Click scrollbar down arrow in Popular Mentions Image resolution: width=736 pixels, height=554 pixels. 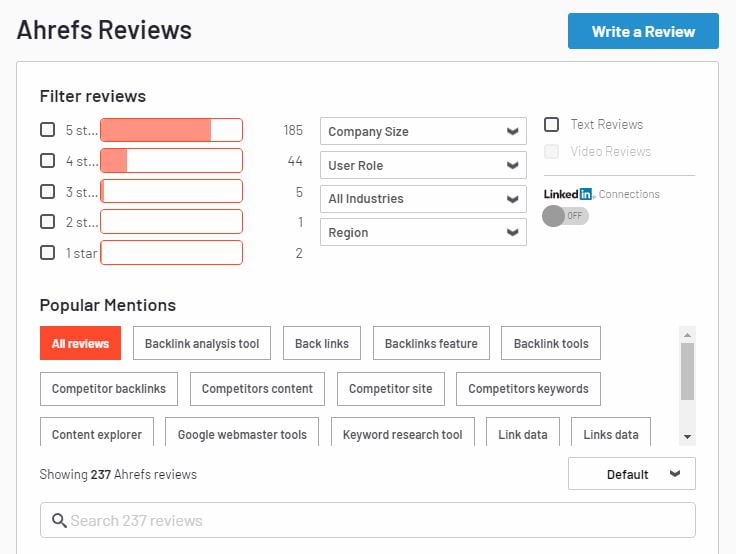pos(687,437)
